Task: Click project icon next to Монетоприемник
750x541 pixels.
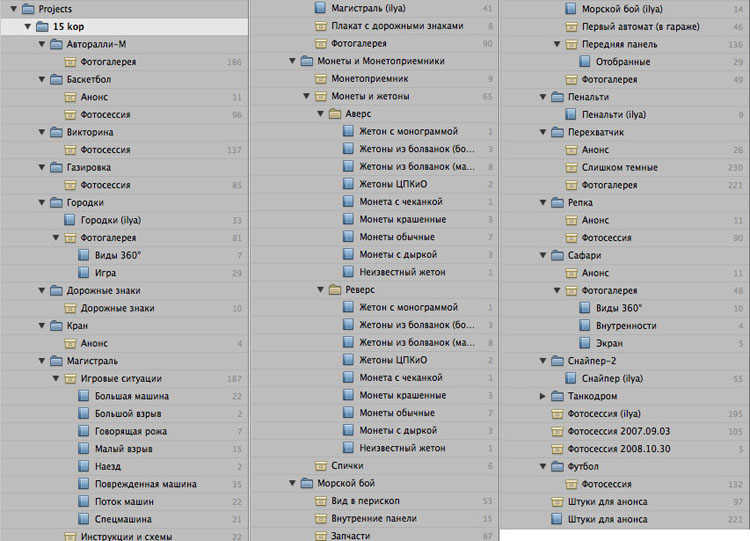Action: 321,79
